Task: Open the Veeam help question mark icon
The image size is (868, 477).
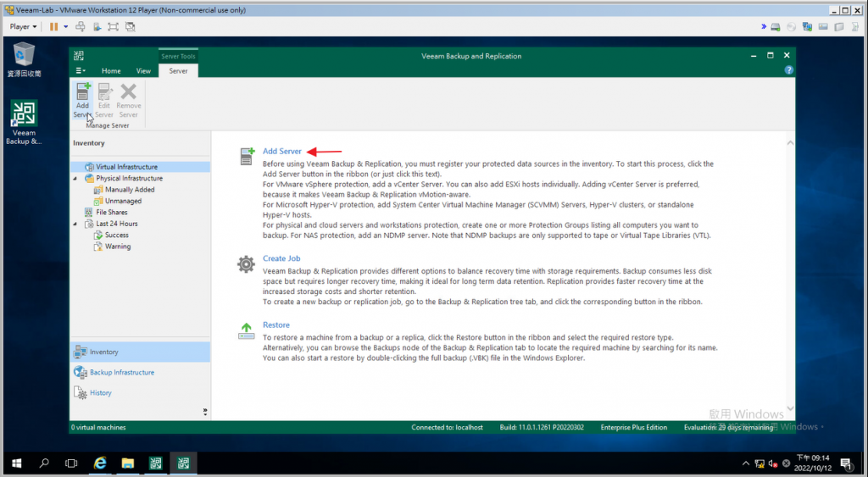Action: click(789, 70)
